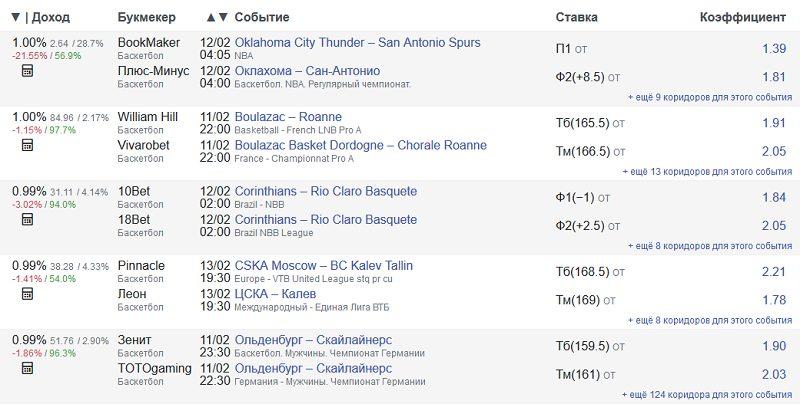Screen dimensions: 800x404
Task: Click the Букмекер column header
Action: coord(149,17)
